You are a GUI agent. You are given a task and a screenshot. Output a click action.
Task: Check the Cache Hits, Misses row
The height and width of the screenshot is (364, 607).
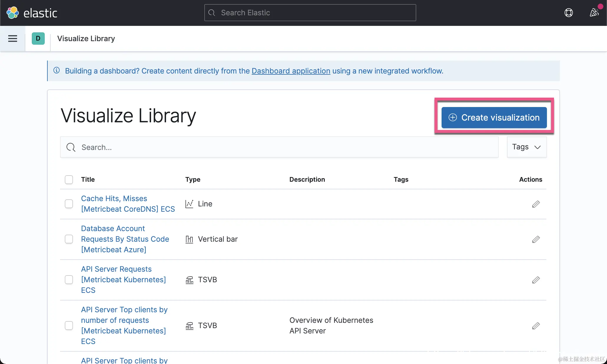click(x=69, y=204)
